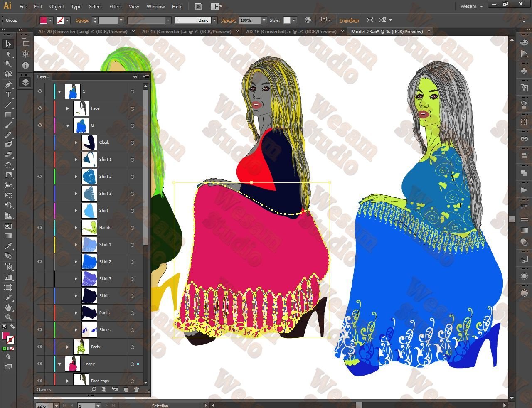Viewport: 532px width, 408px height.
Task: Expand the Body layer
Action: [x=68, y=347]
